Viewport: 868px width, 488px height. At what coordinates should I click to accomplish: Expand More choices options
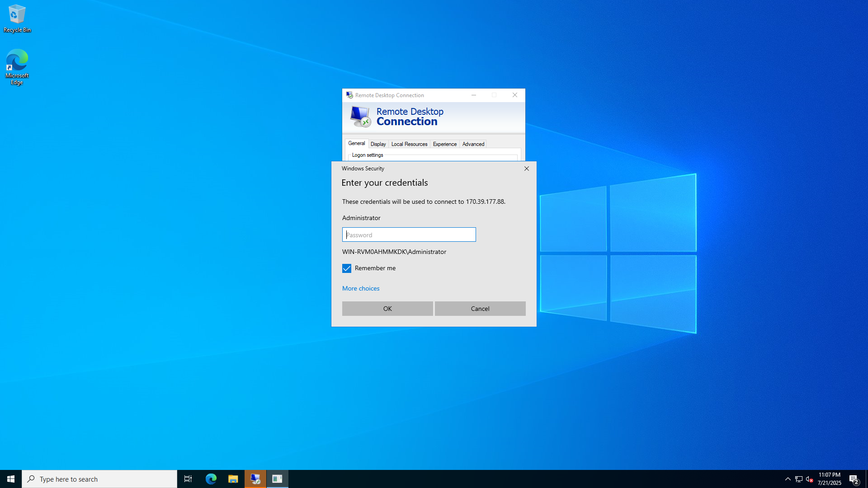coord(361,288)
